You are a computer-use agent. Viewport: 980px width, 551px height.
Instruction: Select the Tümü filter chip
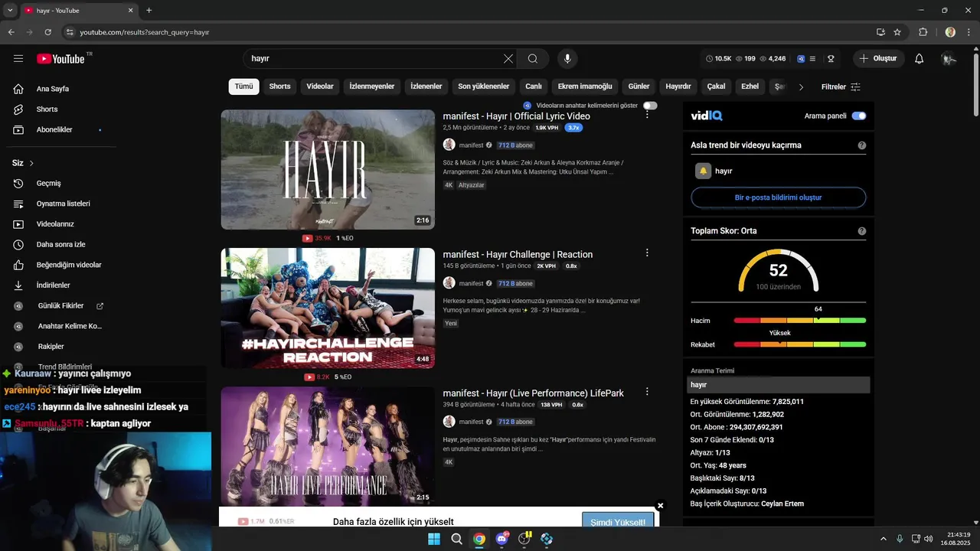tap(243, 86)
